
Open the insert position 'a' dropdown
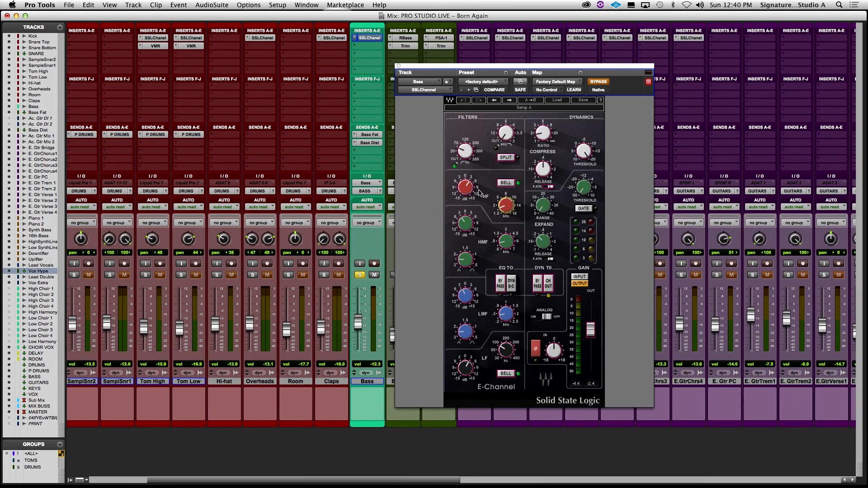click(x=447, y=82)
